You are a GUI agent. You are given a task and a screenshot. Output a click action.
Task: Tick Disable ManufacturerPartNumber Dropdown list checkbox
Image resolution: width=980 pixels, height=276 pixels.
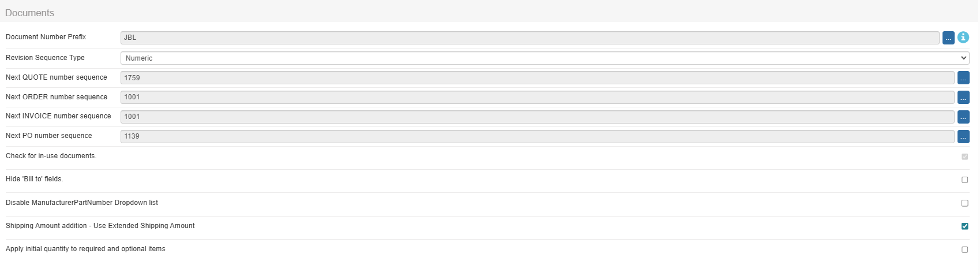point(964,203)
